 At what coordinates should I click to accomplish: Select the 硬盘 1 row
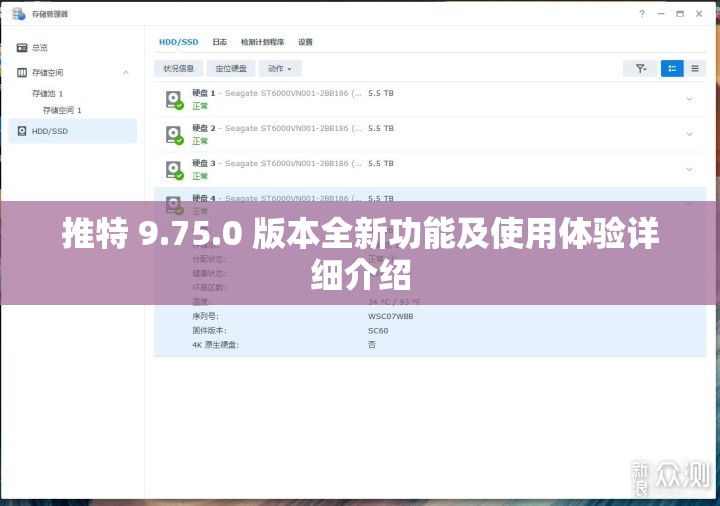click(x=430, y=99)
